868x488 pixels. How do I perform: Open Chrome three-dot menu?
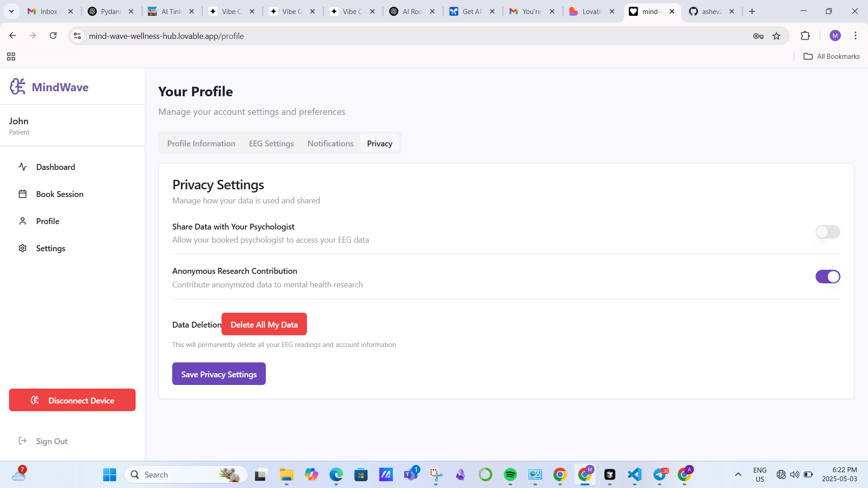(855, 36)
